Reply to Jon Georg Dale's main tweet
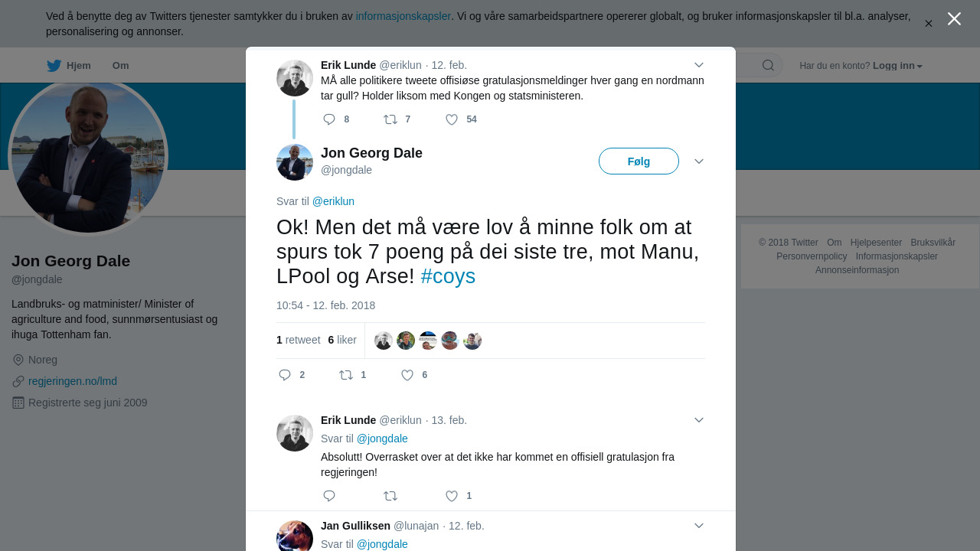The height and width of the screenshot is (551, 980). coord(285,375)
